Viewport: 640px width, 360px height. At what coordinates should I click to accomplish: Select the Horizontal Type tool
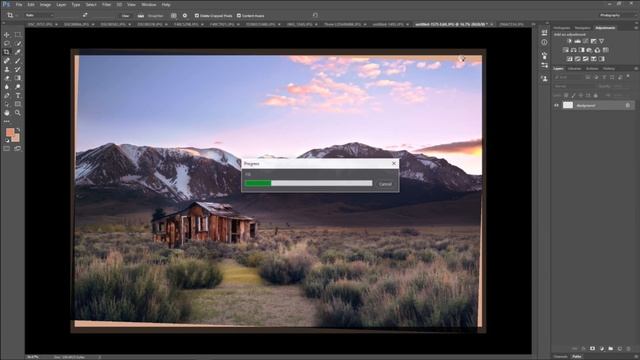pos(18,96)
